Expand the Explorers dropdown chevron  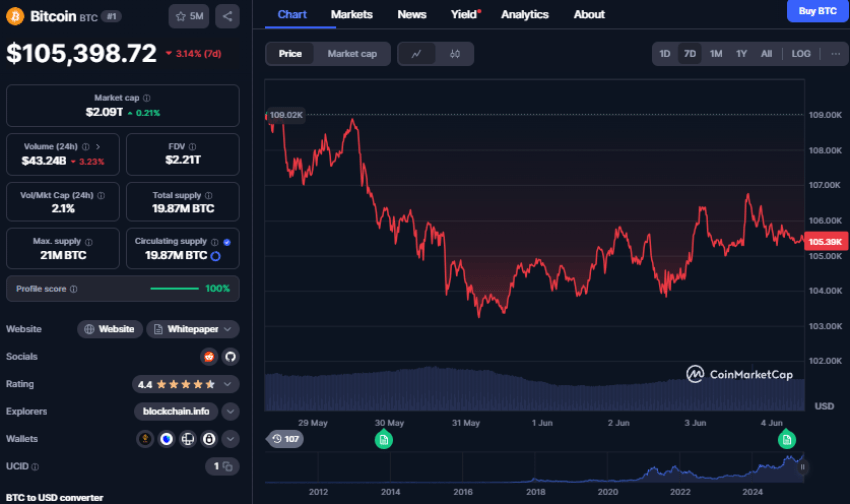[230, 411]
